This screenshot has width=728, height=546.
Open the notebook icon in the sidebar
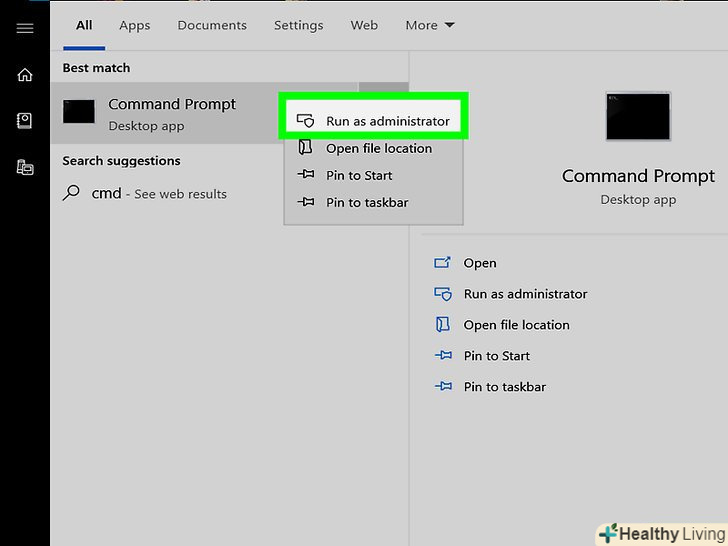click(x=25, y=121)
